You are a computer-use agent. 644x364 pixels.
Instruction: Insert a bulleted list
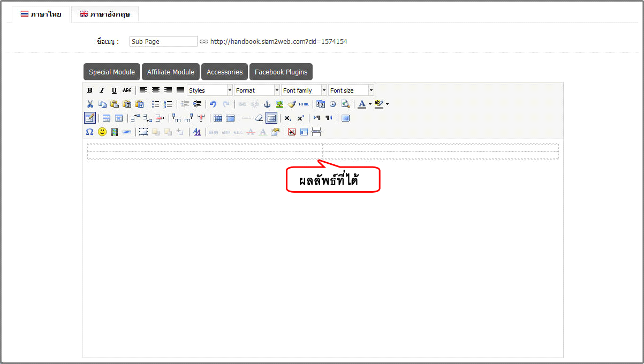tap(156, 104)
